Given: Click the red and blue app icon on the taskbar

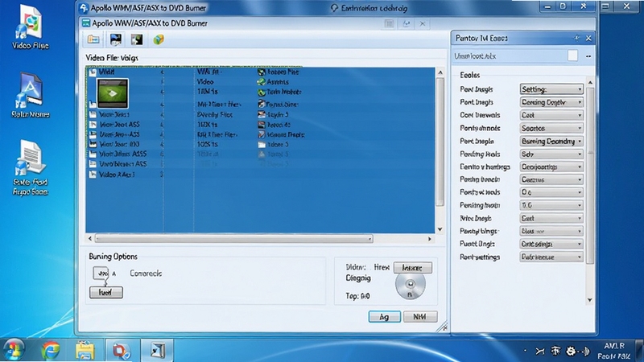Looking at the screenshot, I should point(122,351).
